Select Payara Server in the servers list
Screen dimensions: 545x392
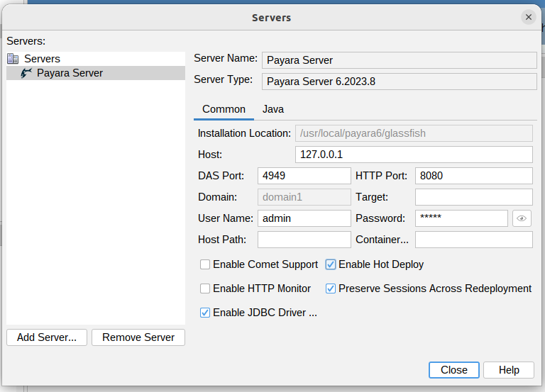click(70, 73)
